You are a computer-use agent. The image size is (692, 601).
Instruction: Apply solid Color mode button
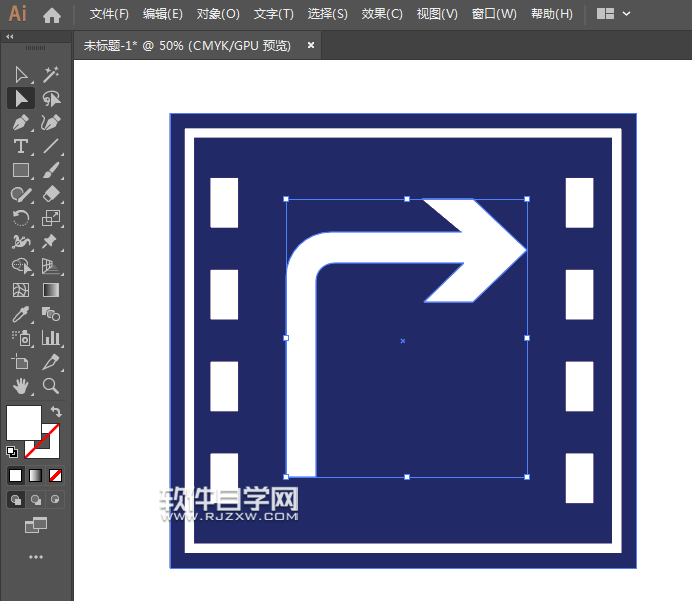pyautogui.click(x=15, y=475)
